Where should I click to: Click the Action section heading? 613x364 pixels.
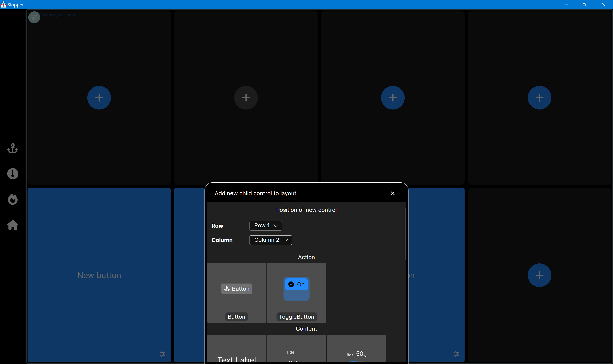point(306,257)
